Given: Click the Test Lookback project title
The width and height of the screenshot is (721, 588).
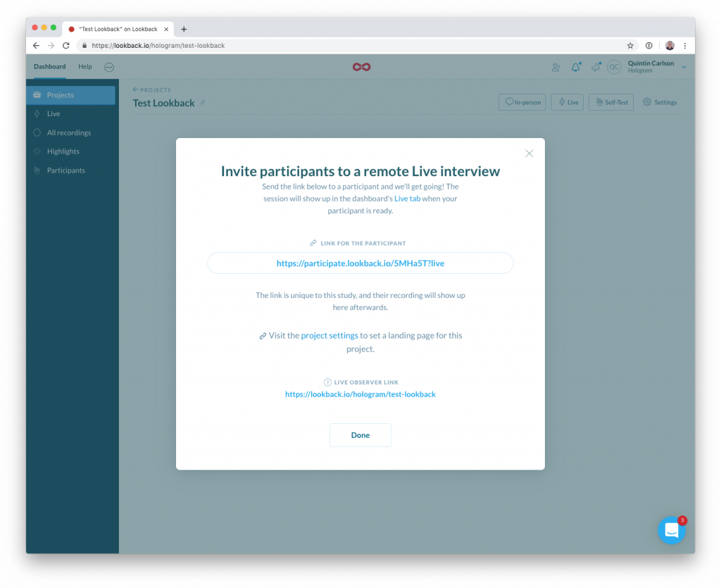Looking at the screenshot, I should pyautogui.click(x=163, y=103).
